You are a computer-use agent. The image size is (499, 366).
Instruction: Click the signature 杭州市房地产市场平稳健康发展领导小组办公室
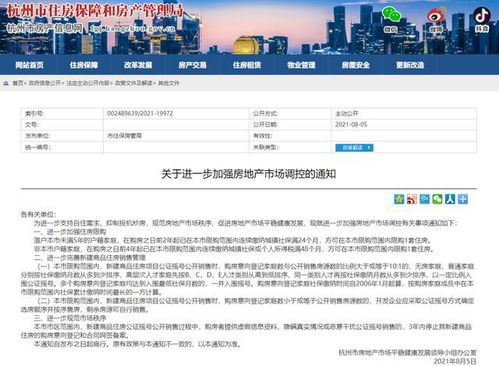(407, 353)
